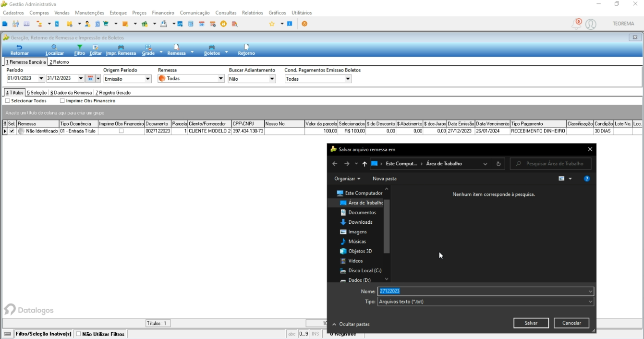Click the Salvar button
The width and height of the screenshot is (644, 339).
[x=531, y=323]
